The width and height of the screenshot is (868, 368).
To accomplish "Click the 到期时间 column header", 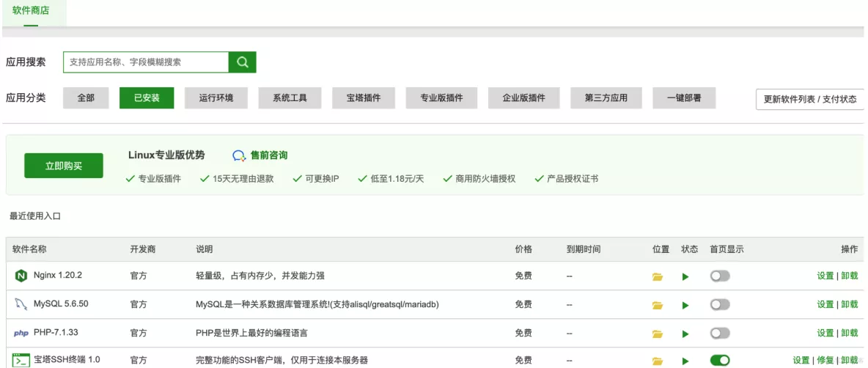I will click(584, 249).
